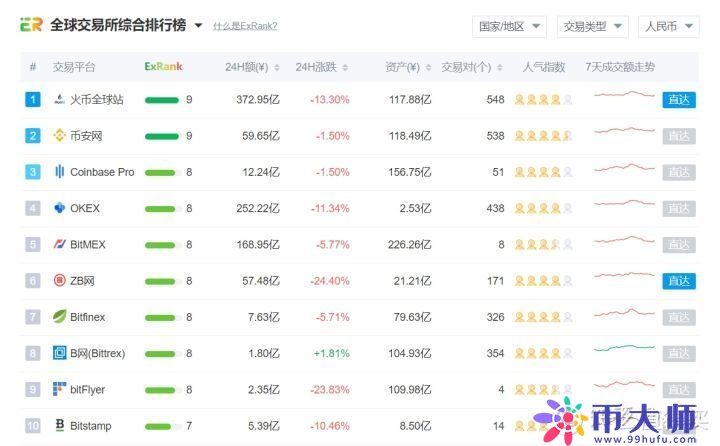Sort by 资产(¥) column header
This screenshot has height=446, width=720.
pyautogui.click(x=407, y=67)
